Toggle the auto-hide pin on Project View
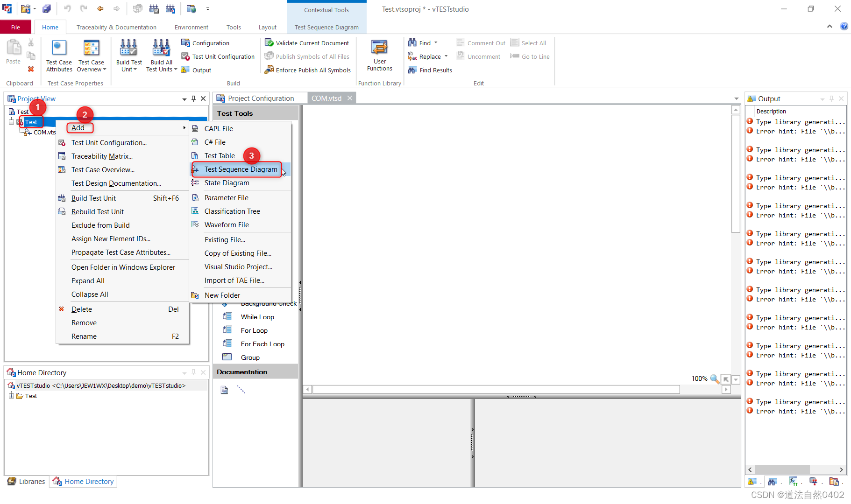Viewport: 851px width, 504px height. click(x=193, y=98)
